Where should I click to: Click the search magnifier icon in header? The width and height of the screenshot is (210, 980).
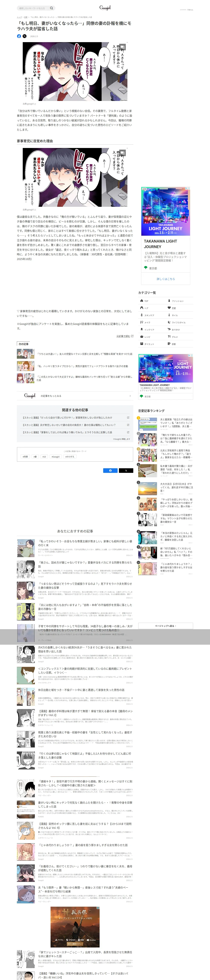(x=52, y=8)
